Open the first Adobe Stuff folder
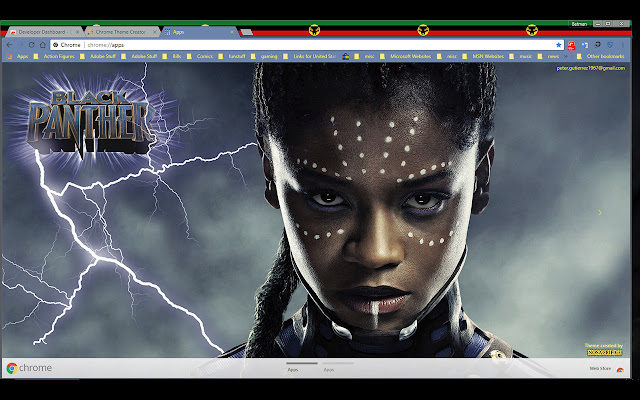Screen dimensions: 640x400 [98, 56]
